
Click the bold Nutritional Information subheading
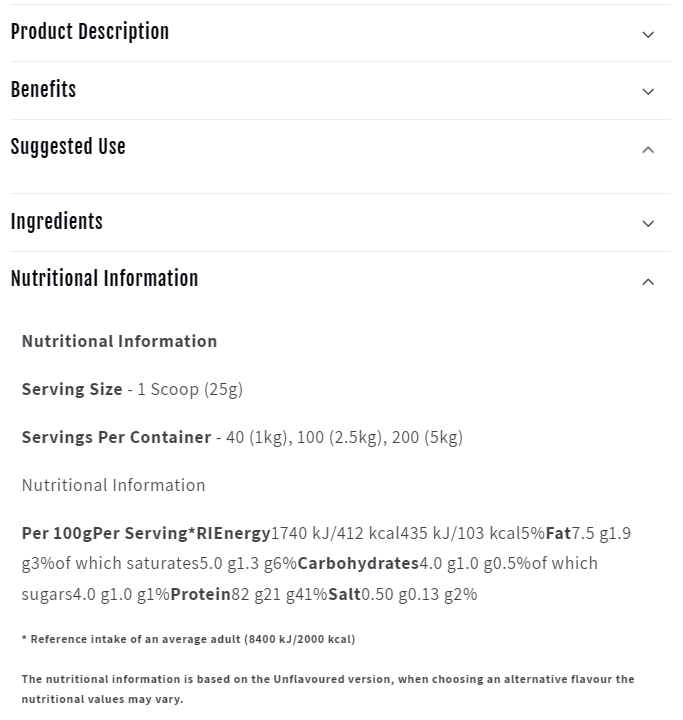[120, 341]
